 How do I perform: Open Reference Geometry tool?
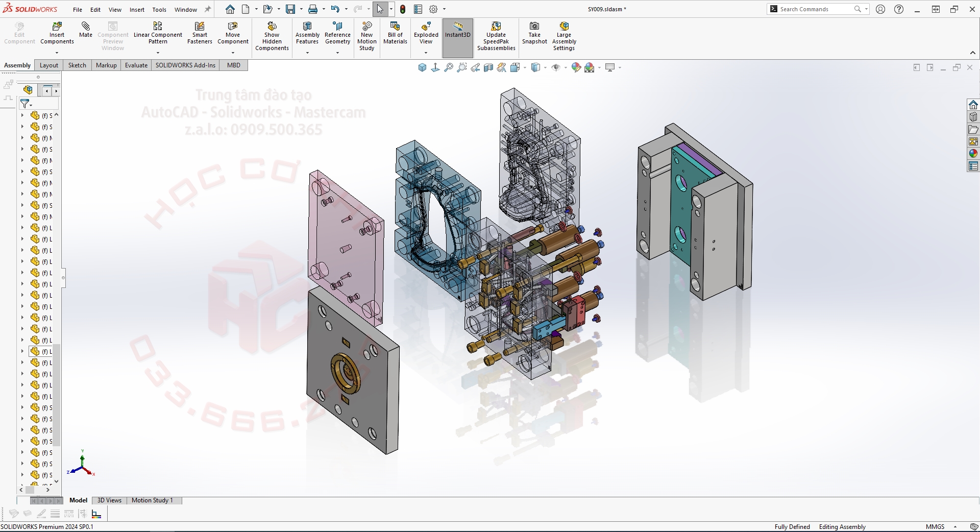pos(337,33)
